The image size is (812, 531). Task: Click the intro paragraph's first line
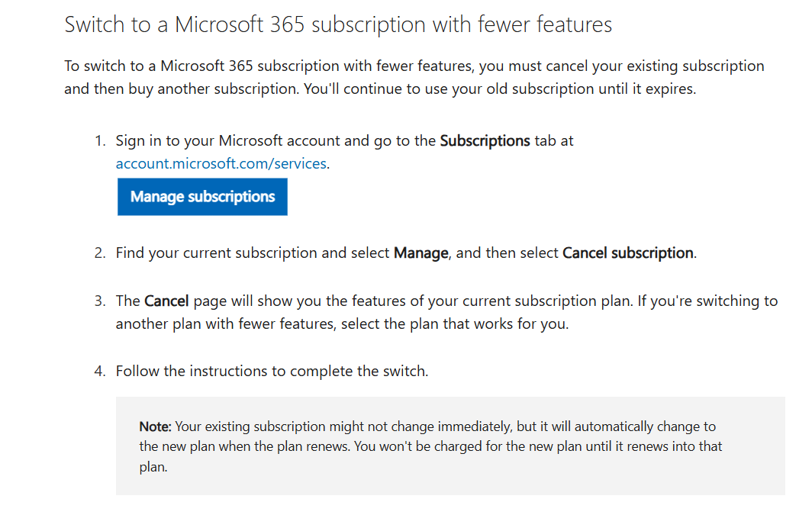coord(414,66)
